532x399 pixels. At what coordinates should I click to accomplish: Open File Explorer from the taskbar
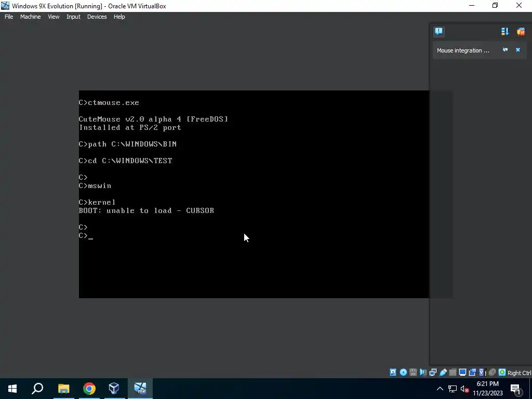pyautogui.click(x=63, y=389)
